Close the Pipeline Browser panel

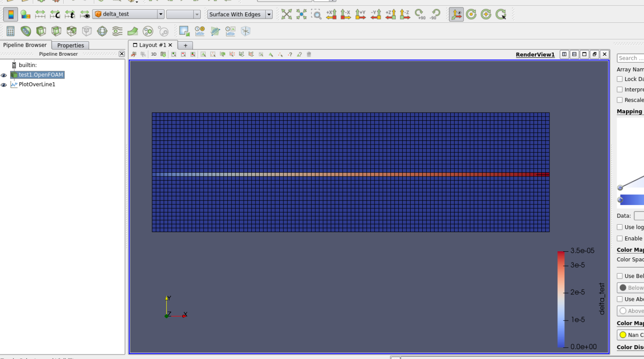(x=121, y=54)
